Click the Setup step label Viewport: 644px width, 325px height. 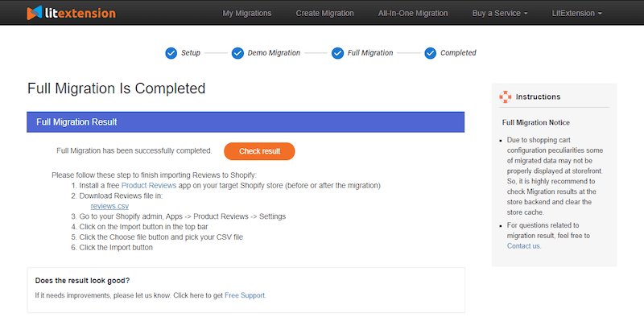(191, 53)
